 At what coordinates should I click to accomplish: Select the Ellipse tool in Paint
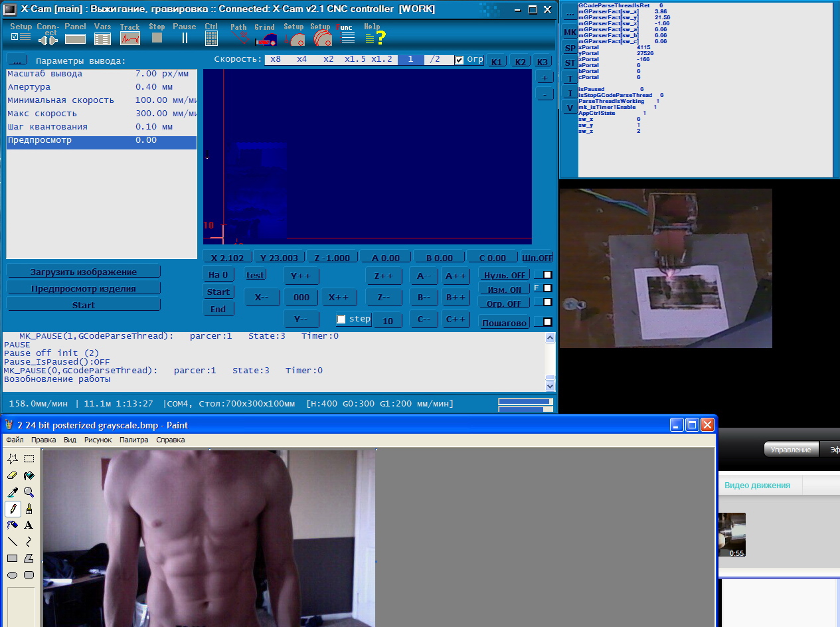click(13, 575)
